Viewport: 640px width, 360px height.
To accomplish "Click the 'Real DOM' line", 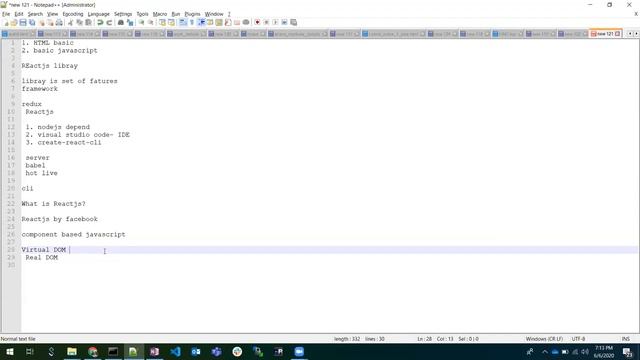I will 42,258.
